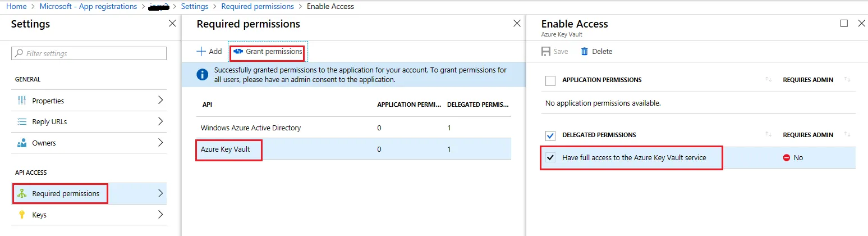The height and width of the screenshot is (236, 868).
Task: Click the plus Add icon
Action: coord(201,51)
